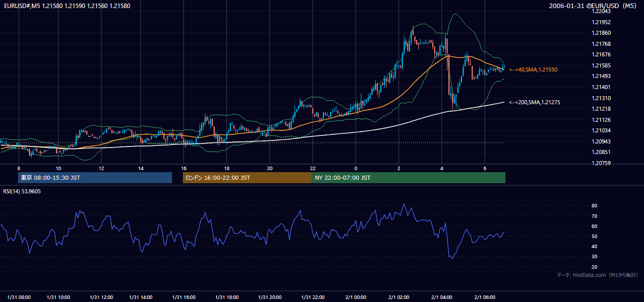Viewport: 644px width, 302px height.
Task: Click price axis value 1.21585
Action: 602,65
